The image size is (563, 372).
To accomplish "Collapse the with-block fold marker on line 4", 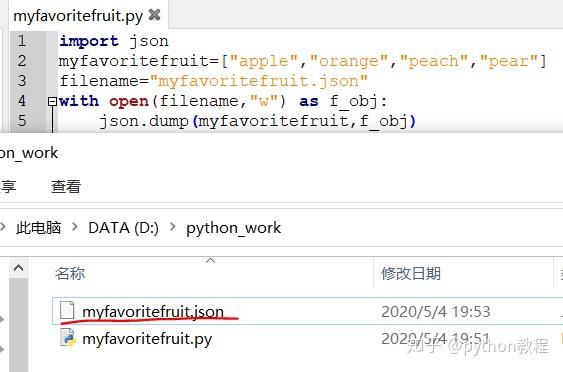I will tap(52, 102).
